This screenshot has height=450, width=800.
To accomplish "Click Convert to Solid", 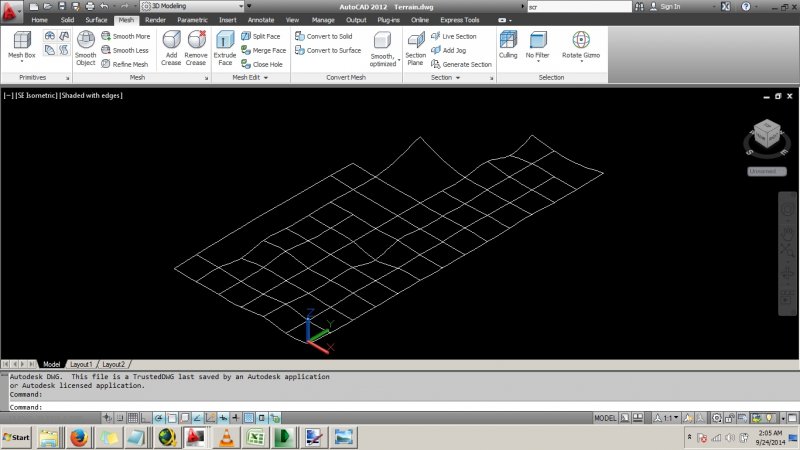I will (x=328, y=36).
